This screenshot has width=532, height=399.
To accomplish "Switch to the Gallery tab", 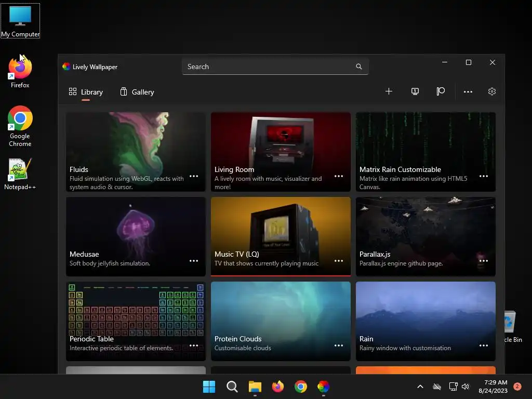I will (x=137, y=92).
